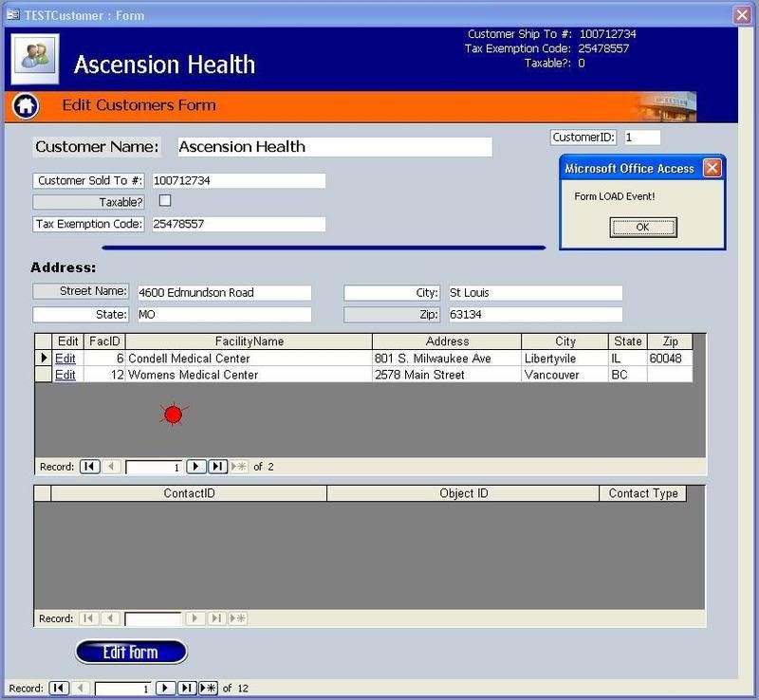
Task: Click the "Womens Medical Center" cell
Action: (x=249, y=375)
